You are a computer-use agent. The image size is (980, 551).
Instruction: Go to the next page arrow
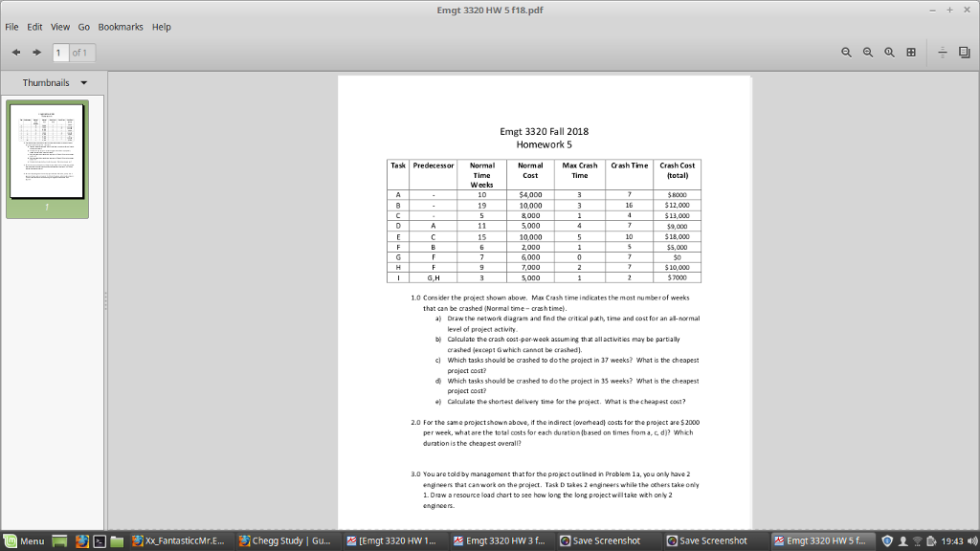click(x=37, y=53)
